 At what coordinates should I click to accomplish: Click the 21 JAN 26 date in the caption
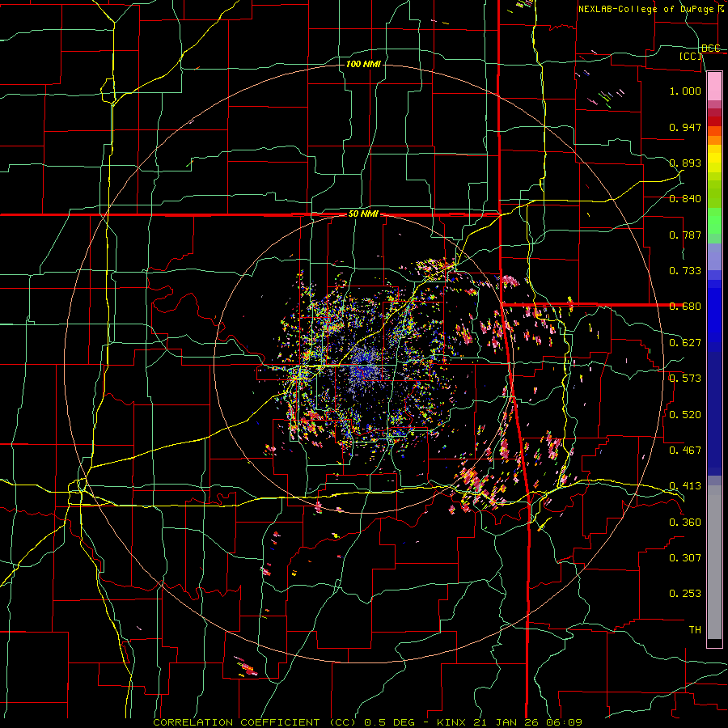point(506,722)
